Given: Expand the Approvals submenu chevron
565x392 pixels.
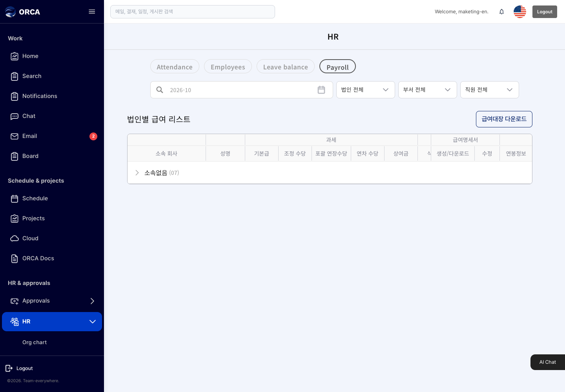Looking at the screenshot, I should point(92,301).
